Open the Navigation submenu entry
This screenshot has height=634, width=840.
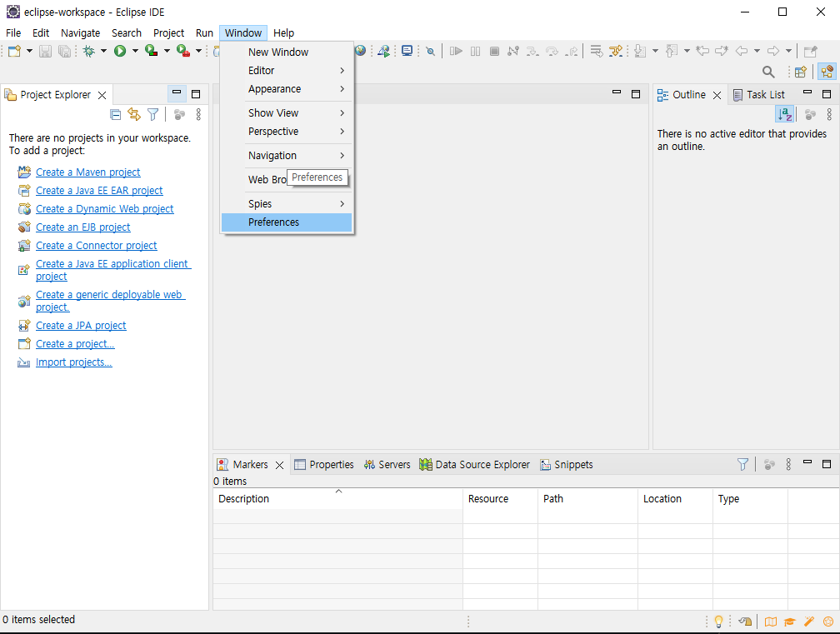(287, 156)
